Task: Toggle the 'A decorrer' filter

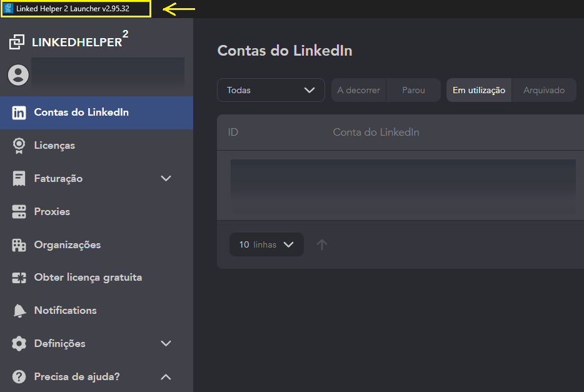Action: [358, 90]
